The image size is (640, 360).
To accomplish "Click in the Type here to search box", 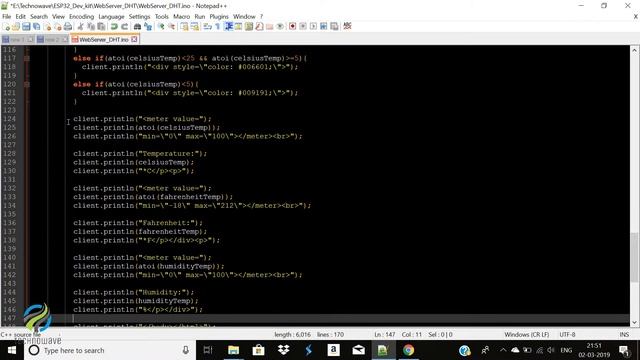I will 110,350.
